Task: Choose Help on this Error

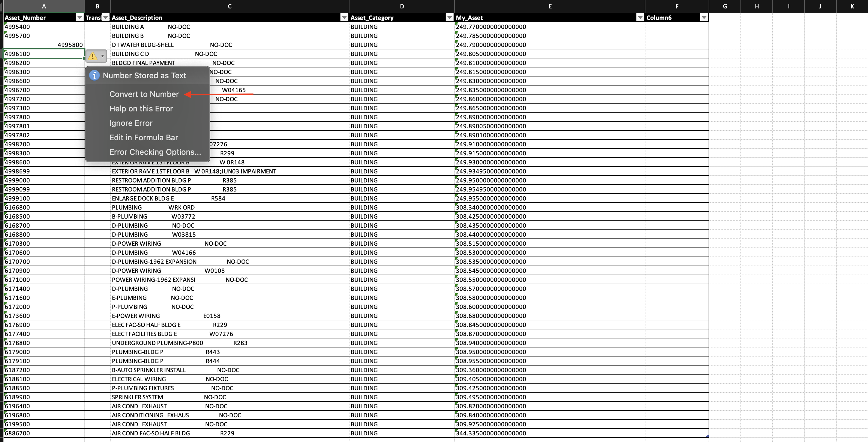Action: (141, 109)
